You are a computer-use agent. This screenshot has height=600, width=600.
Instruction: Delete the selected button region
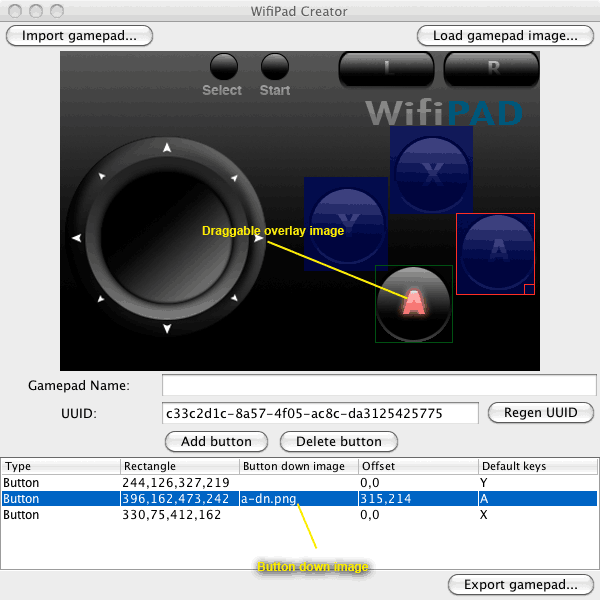point(339,442)
